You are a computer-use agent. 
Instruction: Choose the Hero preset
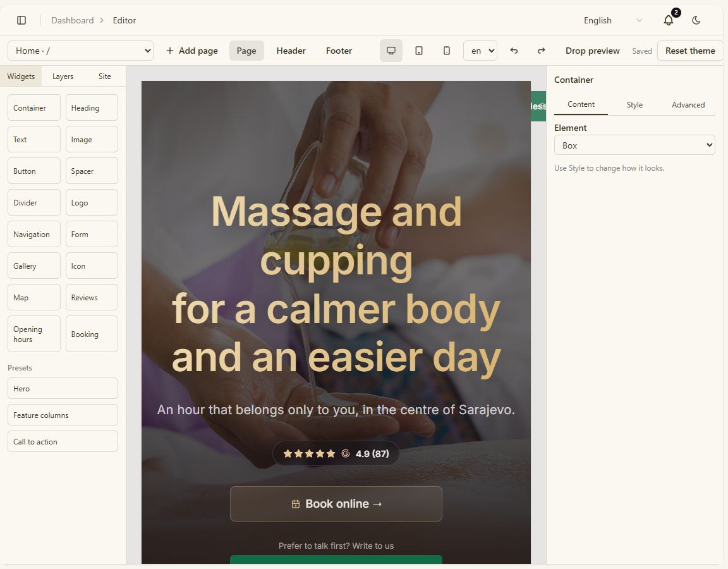pyautogui.click(x=63, y=388)
